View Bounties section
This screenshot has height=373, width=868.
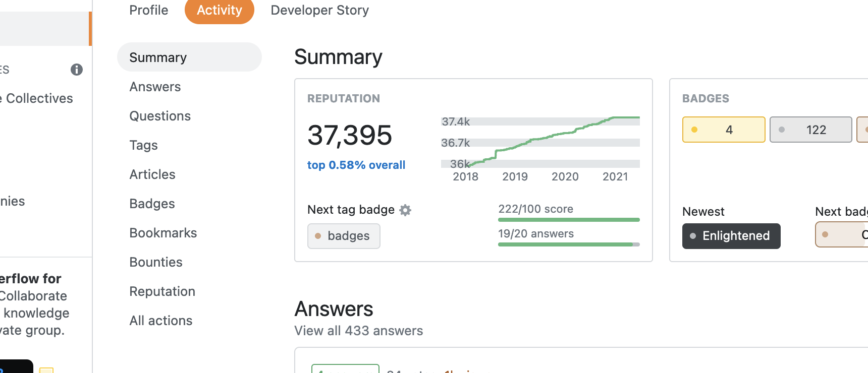coord(156,262)
